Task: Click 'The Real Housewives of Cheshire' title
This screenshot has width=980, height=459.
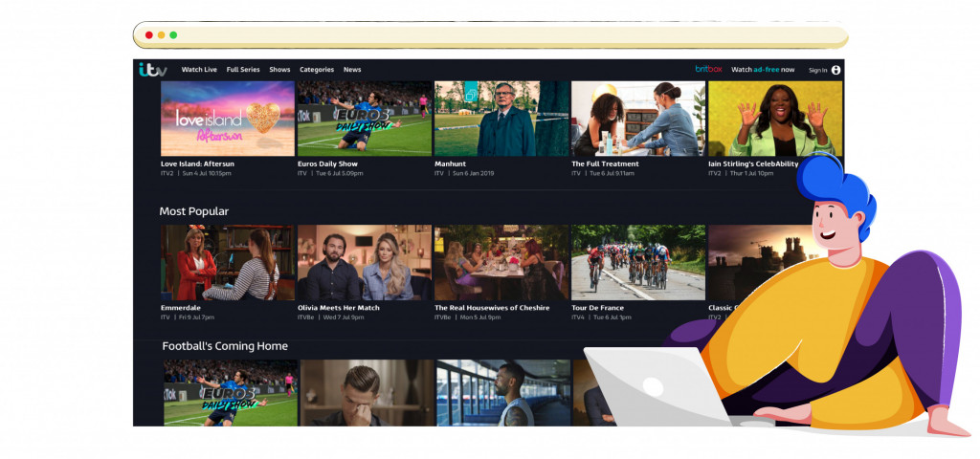Action: tap(492, 308)
